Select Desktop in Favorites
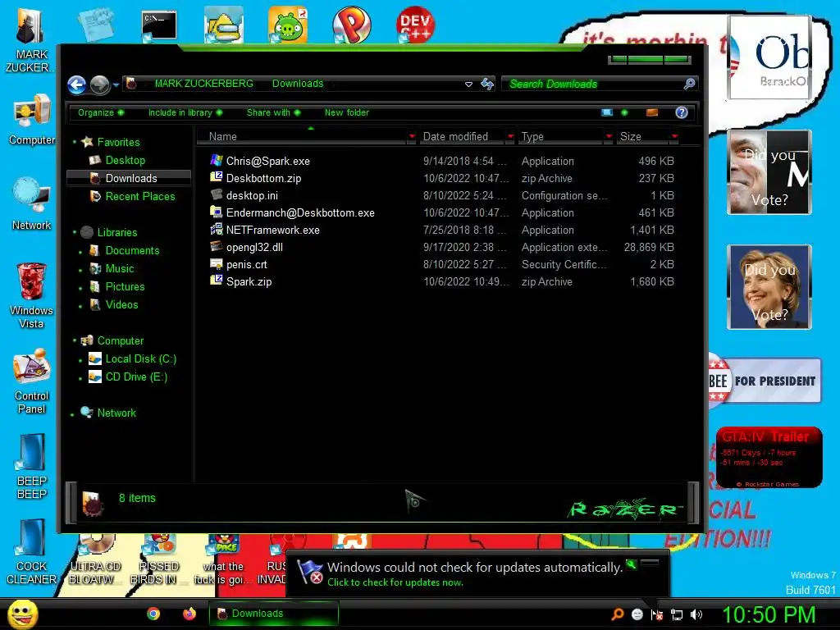 click(125, 160)
